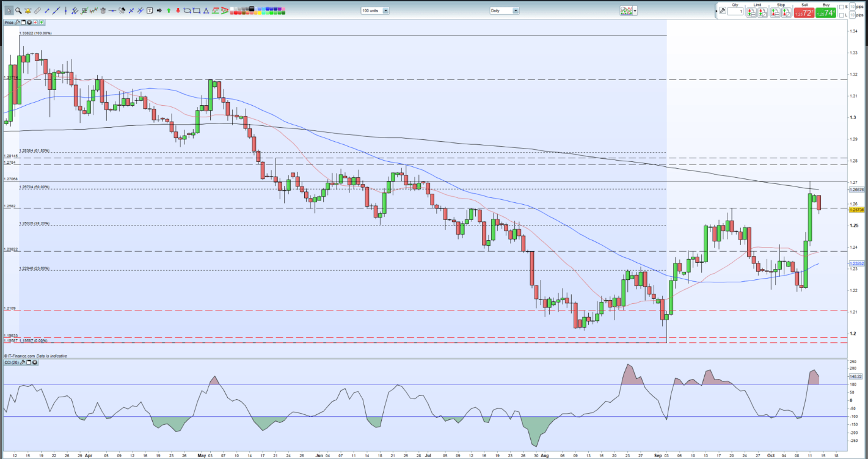Click the 140.22 CCI value label

click(x=855, y=376)
